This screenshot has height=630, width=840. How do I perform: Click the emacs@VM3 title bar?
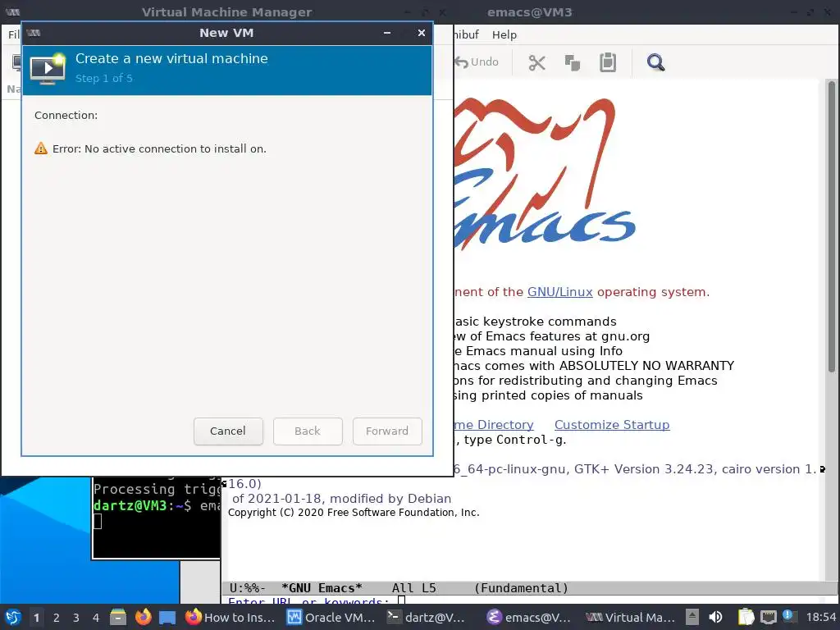point(529,11)
